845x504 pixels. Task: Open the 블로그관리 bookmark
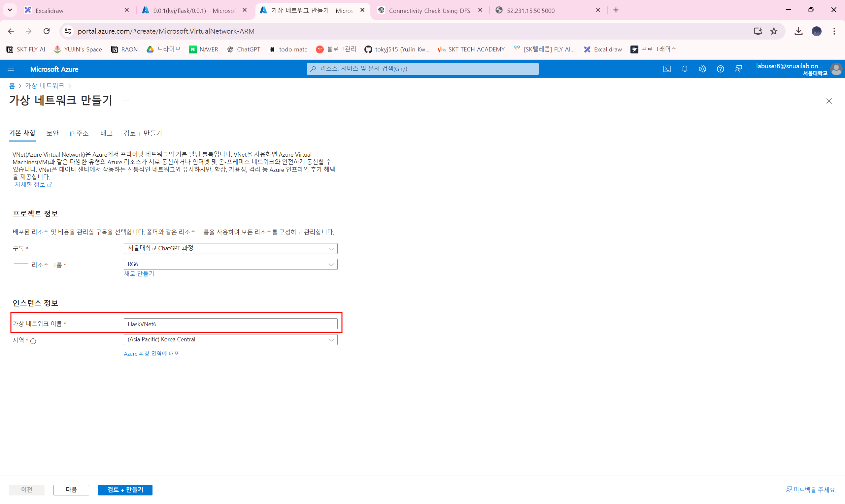tap(336, 49)
